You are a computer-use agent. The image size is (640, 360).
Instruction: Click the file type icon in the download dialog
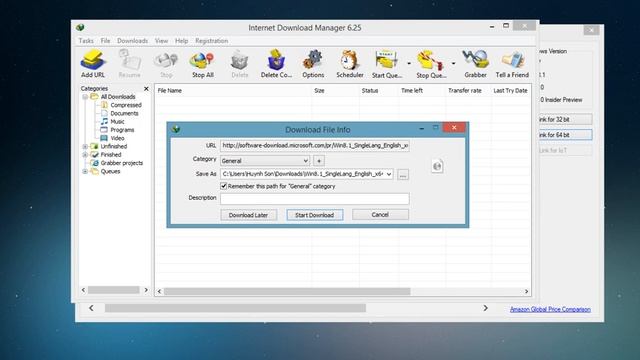pyautogui.click(x=437, y=166)
